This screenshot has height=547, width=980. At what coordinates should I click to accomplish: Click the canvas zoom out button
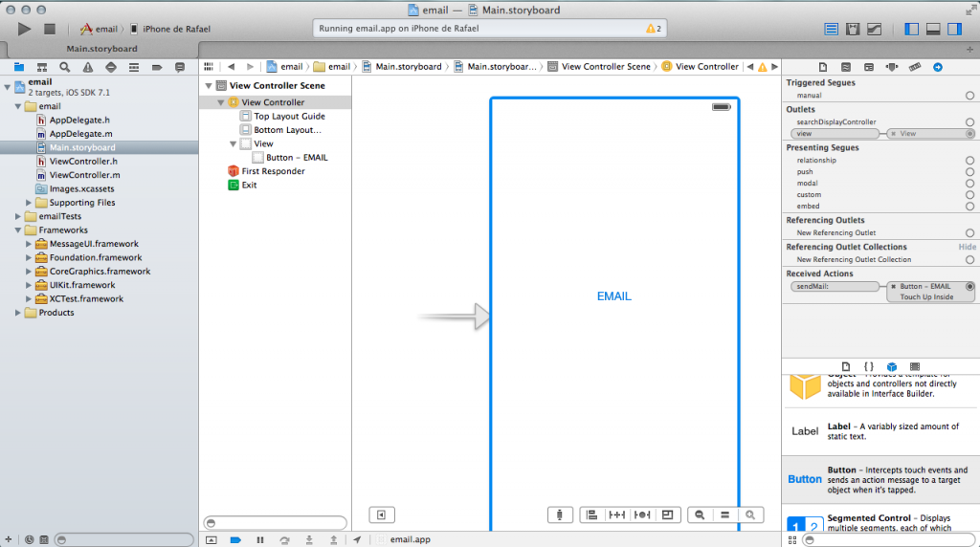tap(700, 515)
